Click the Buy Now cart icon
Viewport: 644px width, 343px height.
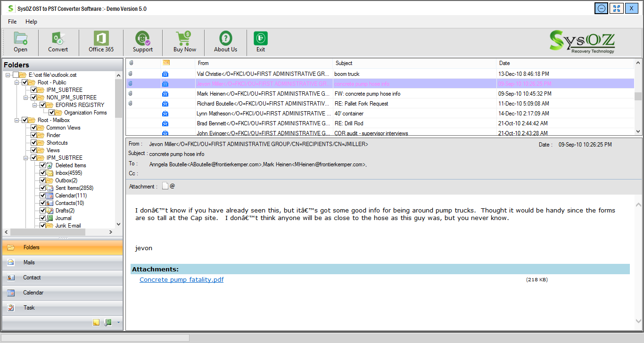184,41
